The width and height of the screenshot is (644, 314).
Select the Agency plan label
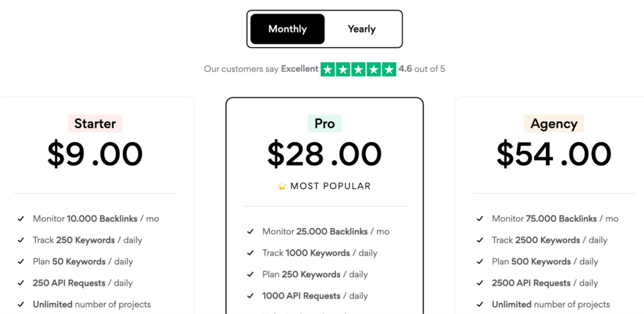point(553,124)
